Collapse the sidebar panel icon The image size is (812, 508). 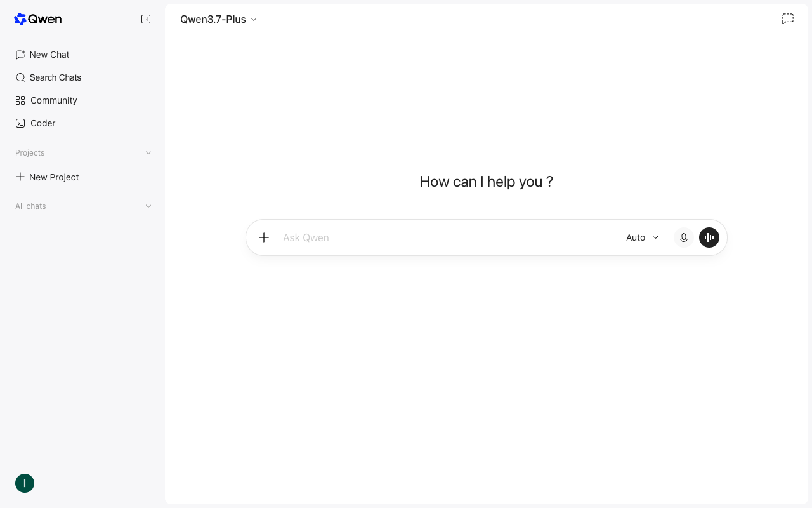(146, 19)
